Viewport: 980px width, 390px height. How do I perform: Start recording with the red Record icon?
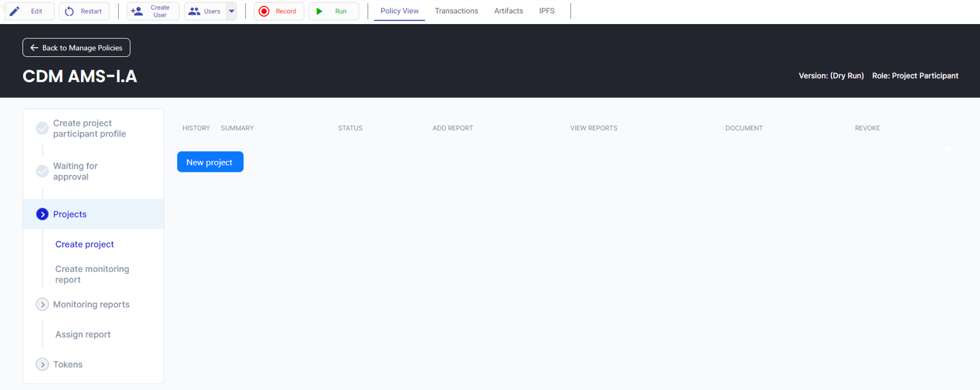264,11
